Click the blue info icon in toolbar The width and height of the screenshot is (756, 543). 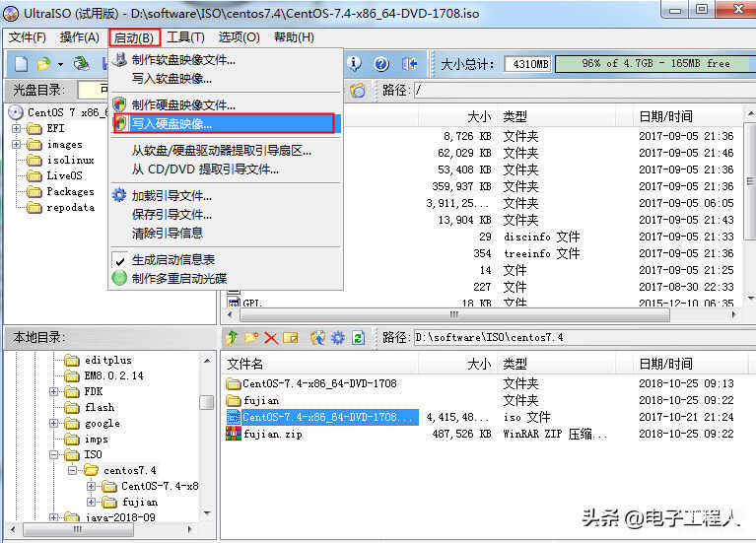click(355, 63)
